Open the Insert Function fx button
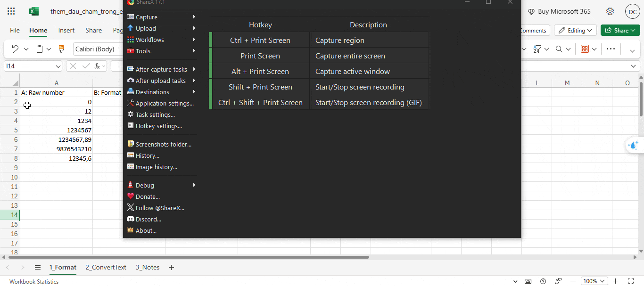Screen dimensions: 644x286 click(98, 66)
